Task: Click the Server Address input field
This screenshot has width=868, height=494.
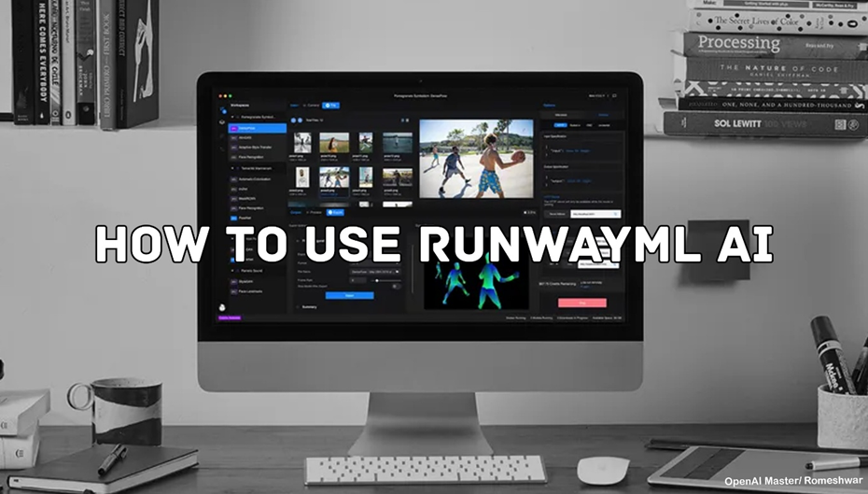Action: coord(595,214)
